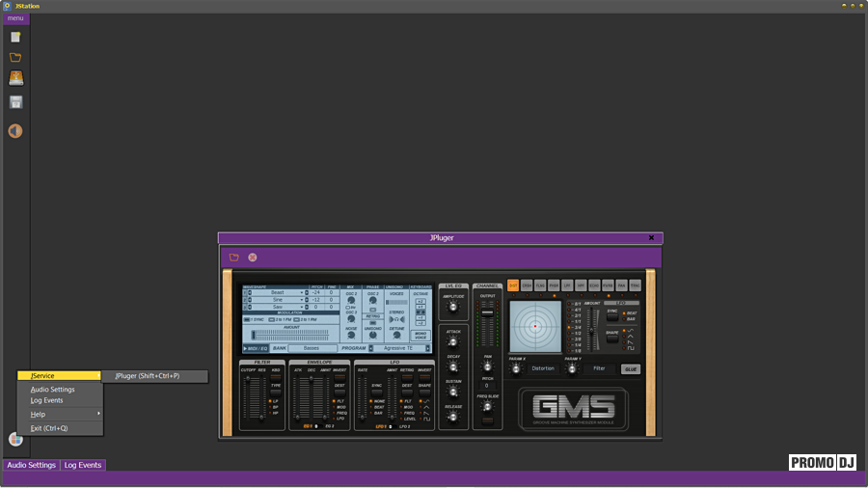Image resolution: width=868 pixels, height=488 pixels.
Task: Click the effect LFO SHAPE button
Action: tap(612, 339)
